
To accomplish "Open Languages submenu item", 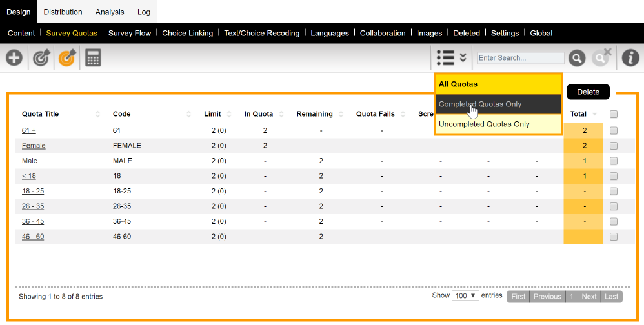I will click(x=330, y=34).
